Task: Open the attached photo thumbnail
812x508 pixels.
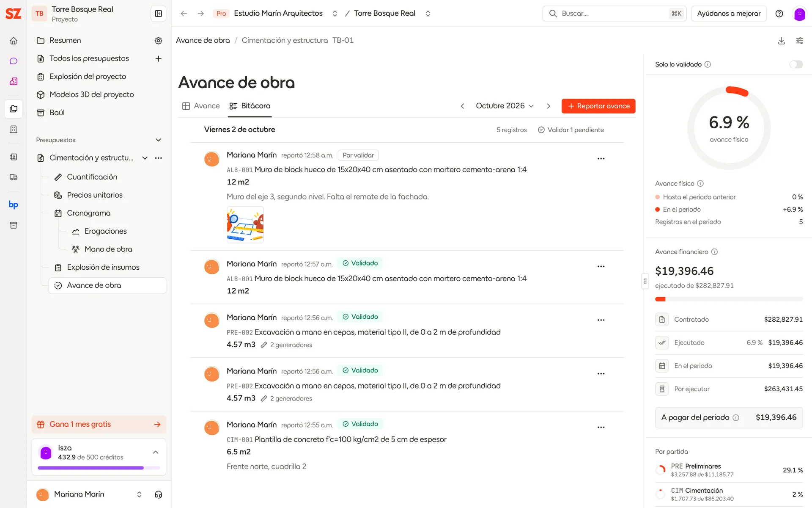Action: click(245, 224)
